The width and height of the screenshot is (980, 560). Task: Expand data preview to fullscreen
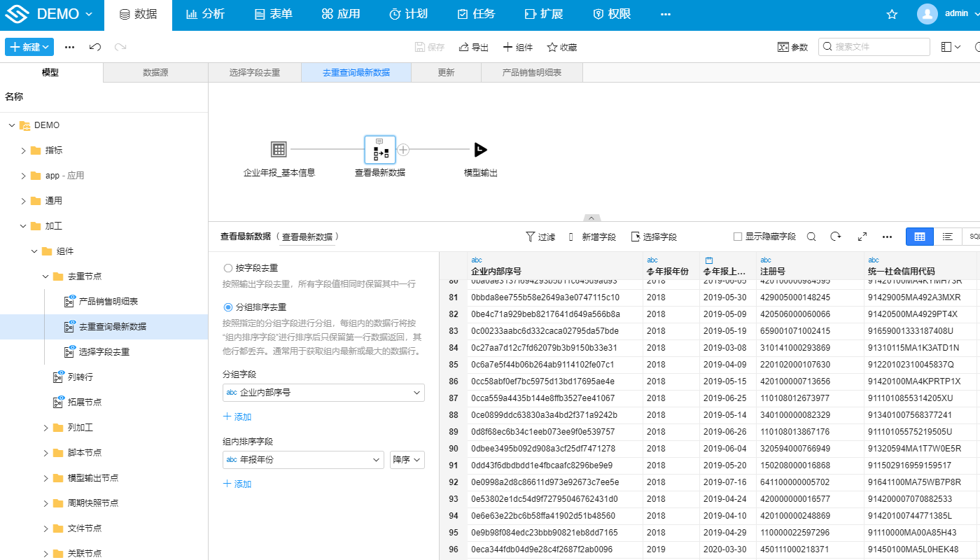[862, 237]
